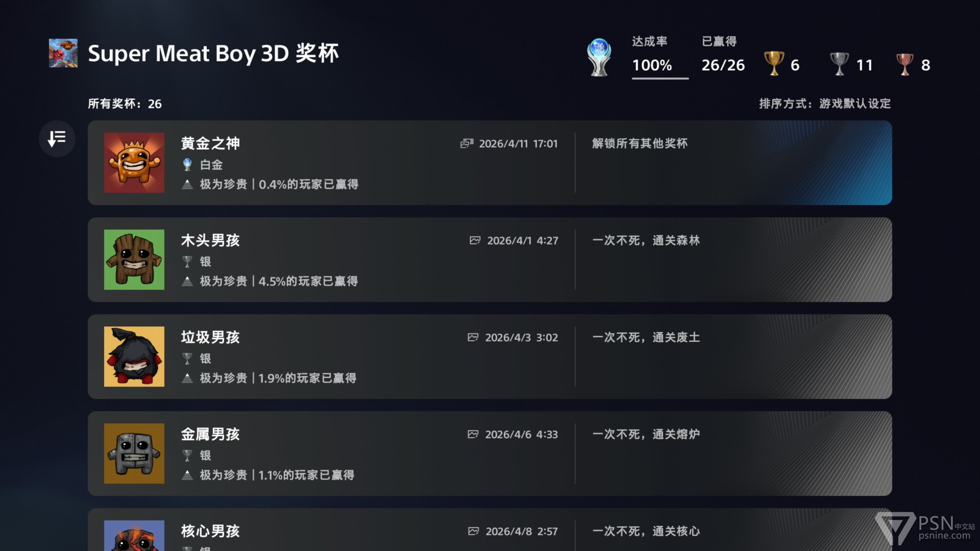This screenshot has height=551, width=980.
Task: Open the 黄金之神 trophy artwork
Action: click(134, 162)
